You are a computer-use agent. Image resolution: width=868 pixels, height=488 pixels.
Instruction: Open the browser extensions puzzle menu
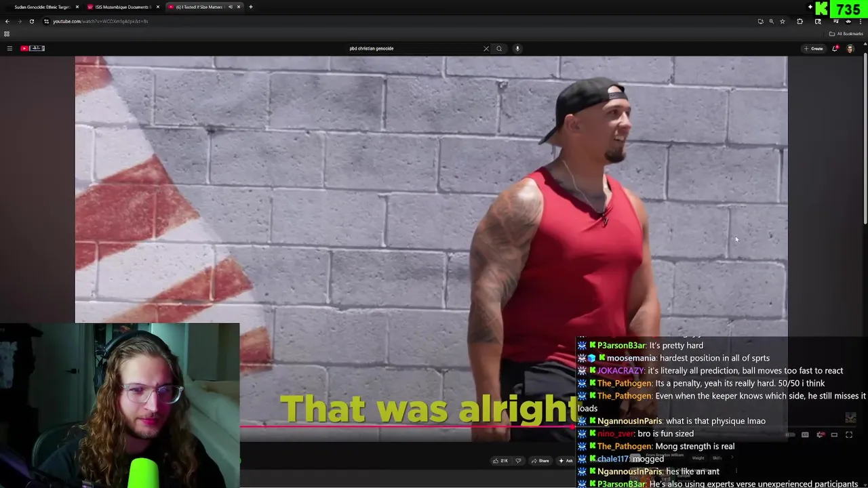pos(800,21)
